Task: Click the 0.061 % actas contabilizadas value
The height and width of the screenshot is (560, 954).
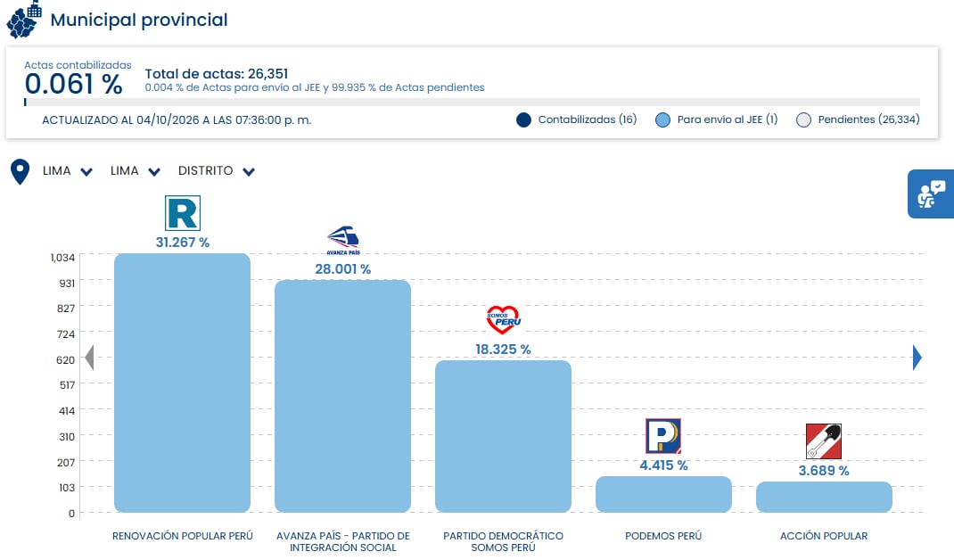Action: point(74,84)
